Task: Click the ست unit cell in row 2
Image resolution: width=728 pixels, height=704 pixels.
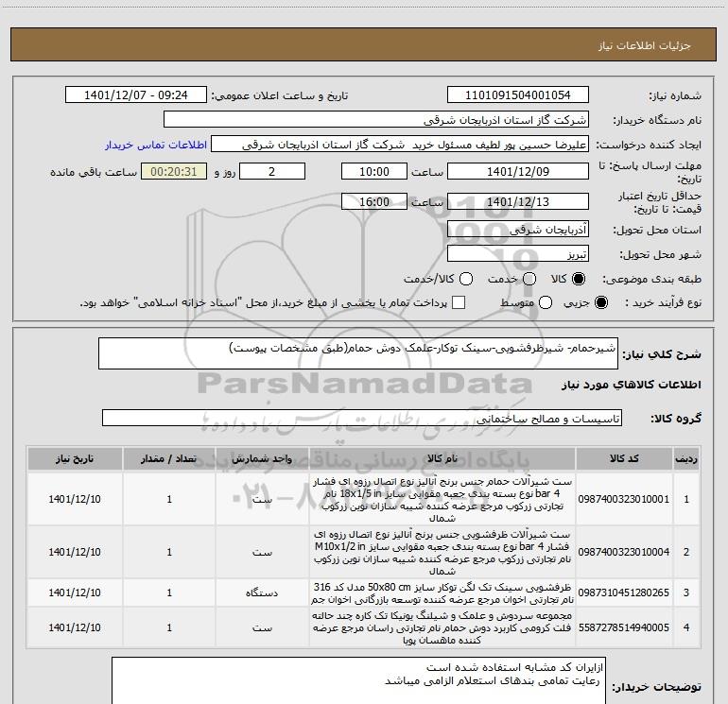Action: (x=262, y=552)
